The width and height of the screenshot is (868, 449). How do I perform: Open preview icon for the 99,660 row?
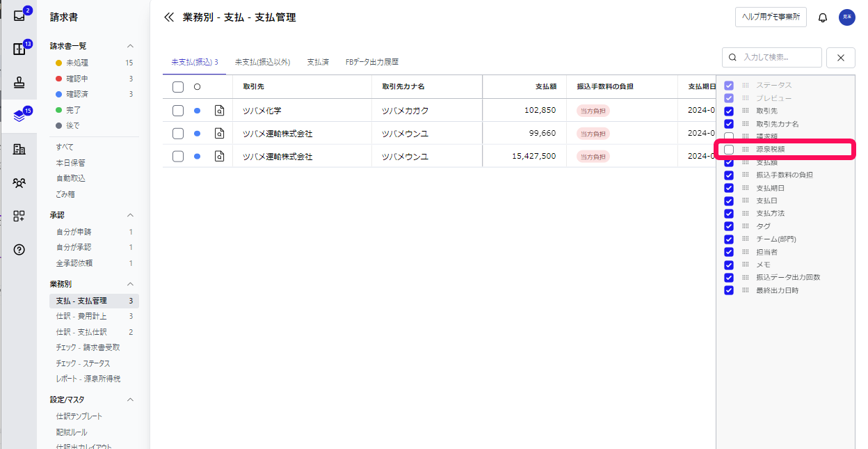[219, 133]
